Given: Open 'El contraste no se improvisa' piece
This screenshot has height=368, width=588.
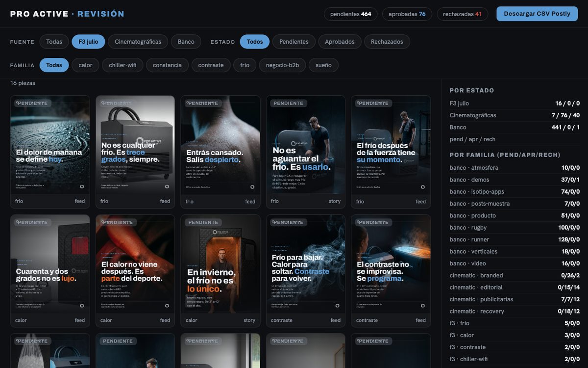Looking at the screenshot, I should (391, 271).
